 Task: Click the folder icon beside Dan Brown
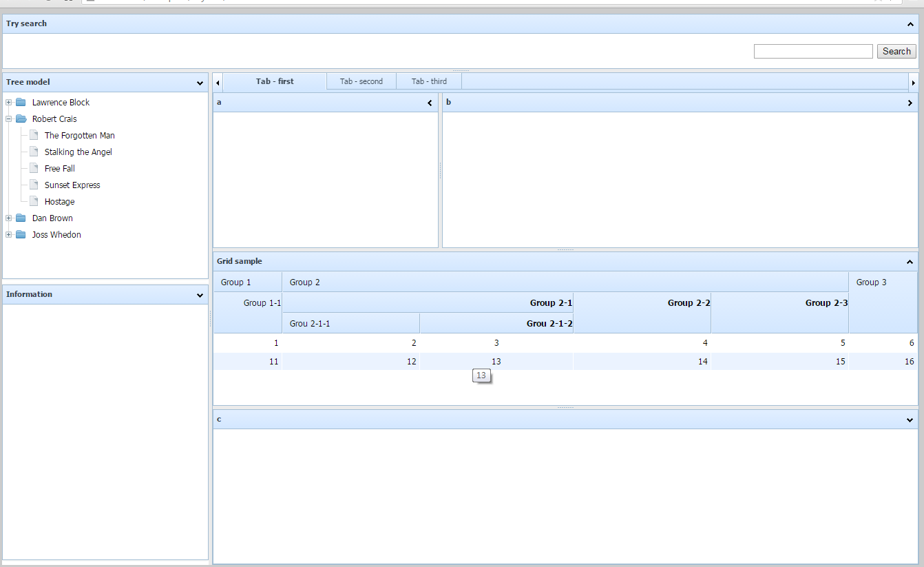(21, 218)
